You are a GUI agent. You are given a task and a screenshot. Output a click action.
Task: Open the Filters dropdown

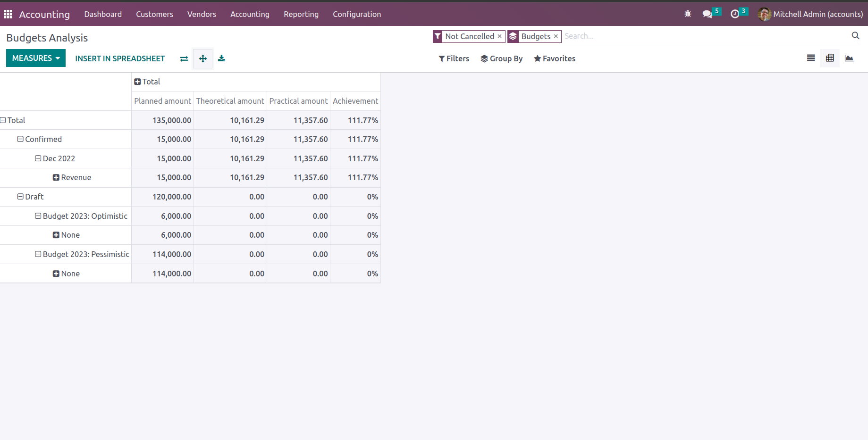454,58
